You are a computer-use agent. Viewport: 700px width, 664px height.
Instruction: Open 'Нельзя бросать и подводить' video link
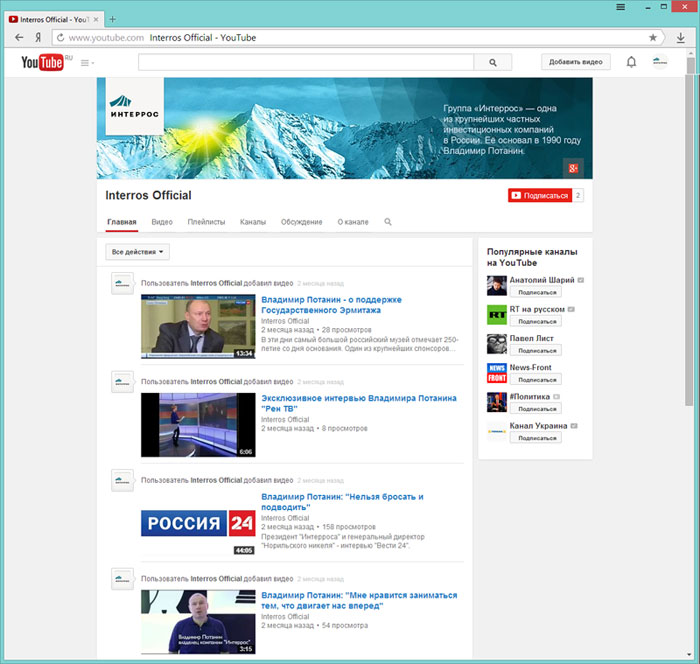[342, 502]
